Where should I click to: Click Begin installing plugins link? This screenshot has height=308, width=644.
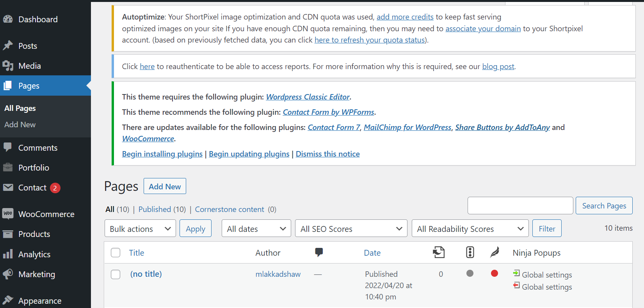162,154
